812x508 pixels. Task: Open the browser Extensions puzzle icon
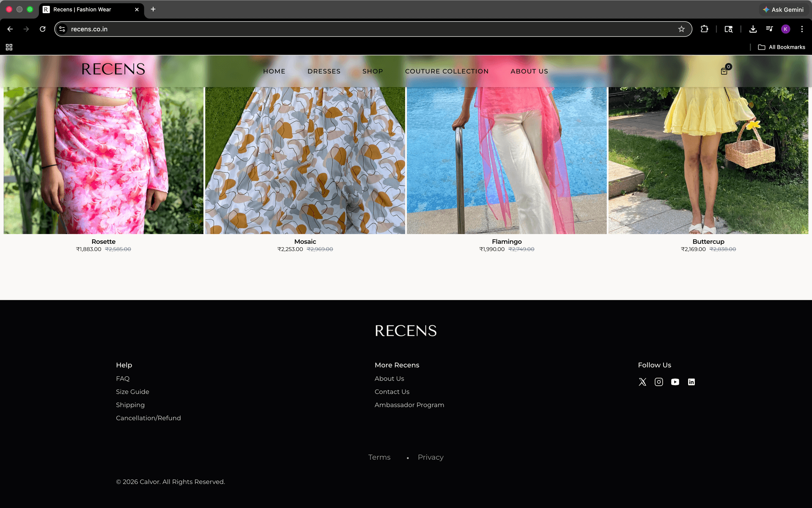tap(704, 29)
